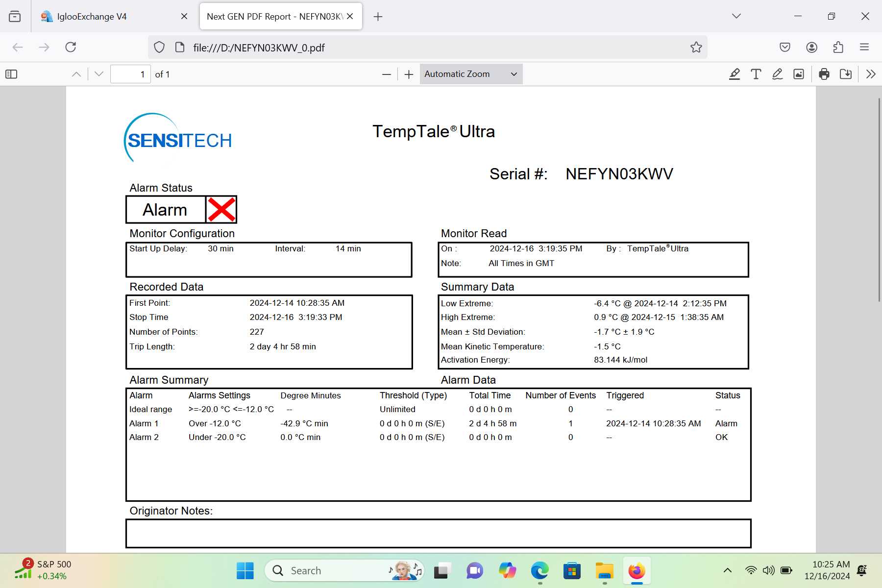Go to next PDF page
The image size is (882, 588).
point(99,74)
